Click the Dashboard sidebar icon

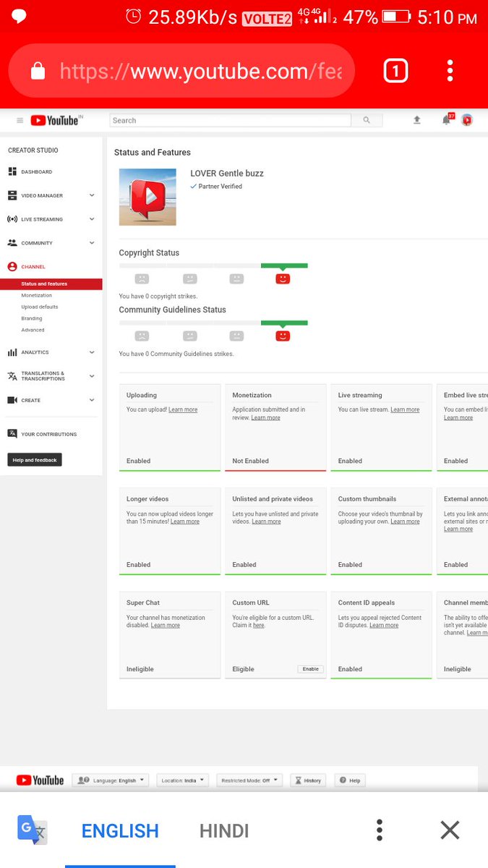(12, 171)
